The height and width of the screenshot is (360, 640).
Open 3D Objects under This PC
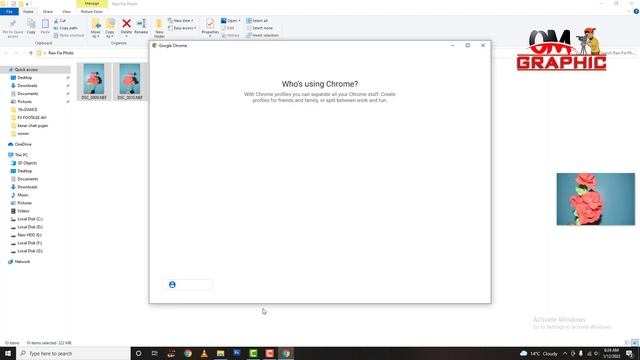click(27, 163)
